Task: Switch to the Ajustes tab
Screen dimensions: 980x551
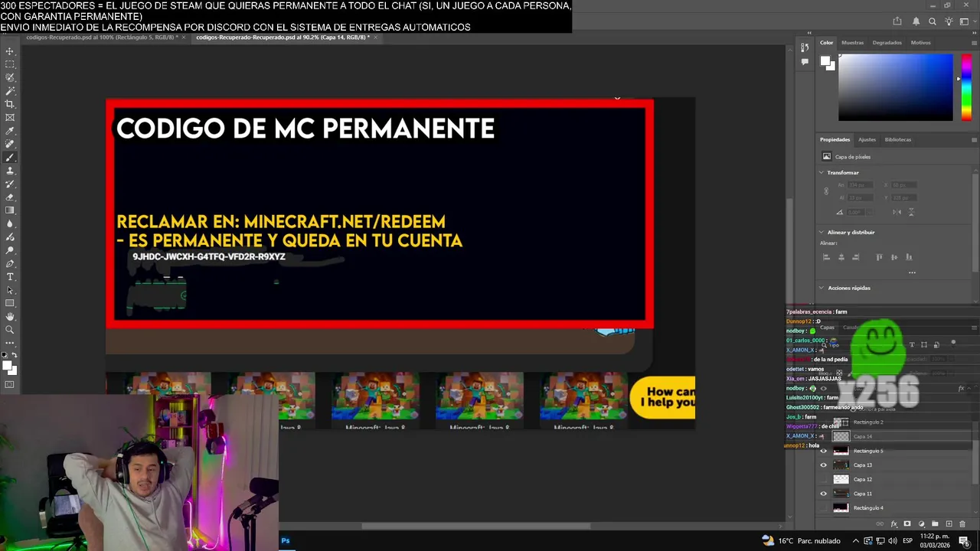Action: [x=867, y=140]
